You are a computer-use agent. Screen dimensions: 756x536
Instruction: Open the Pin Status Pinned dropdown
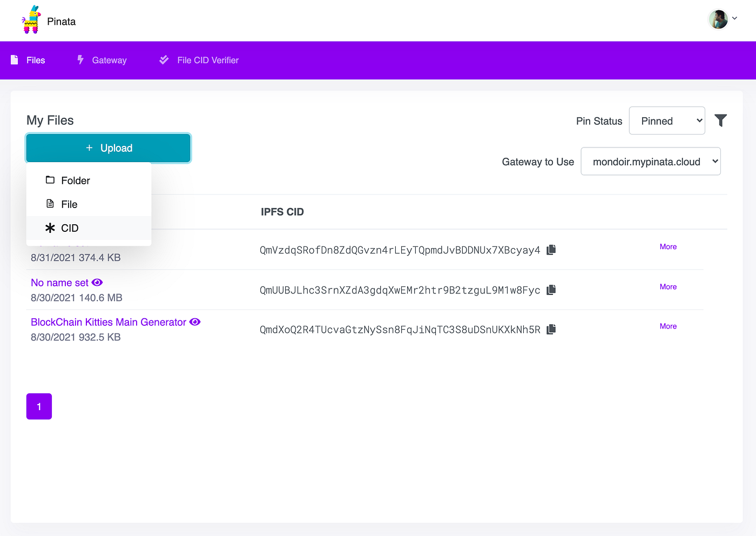[667, 120]
